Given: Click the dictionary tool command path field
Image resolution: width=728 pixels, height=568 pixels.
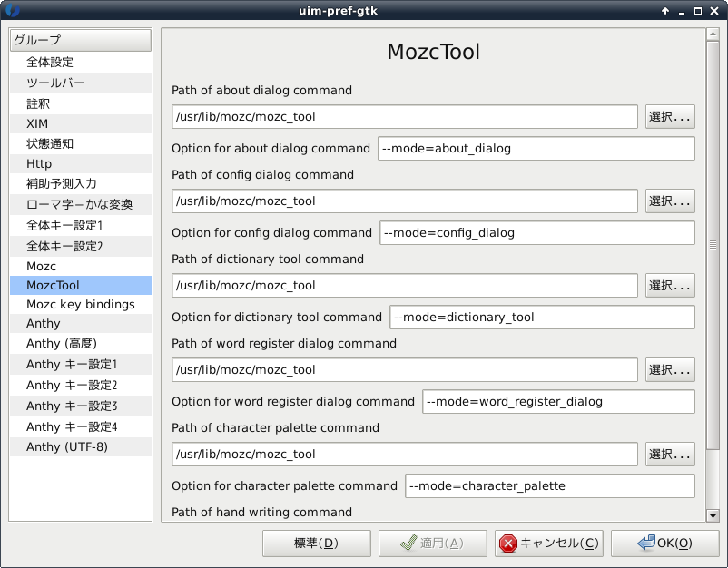Looking at the screenshot, I should point(404,286).
